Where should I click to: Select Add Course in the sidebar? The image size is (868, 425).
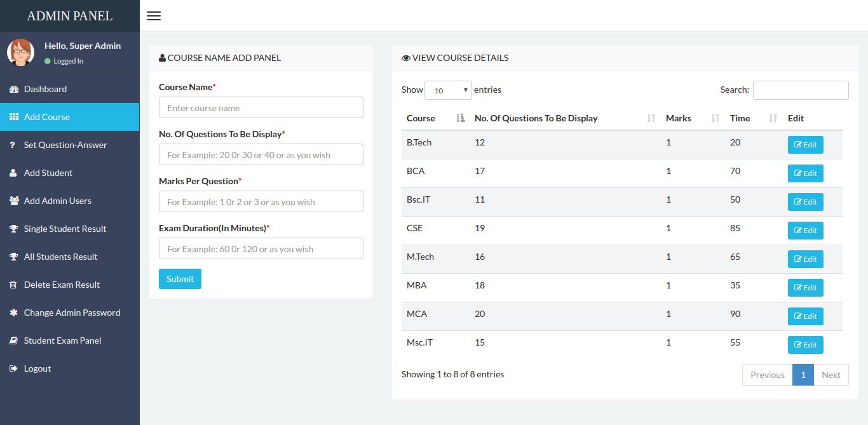point(47,118)
